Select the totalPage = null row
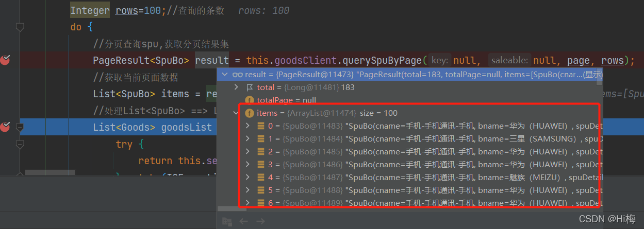Viewport: 644px width, 229px height. 410,100
